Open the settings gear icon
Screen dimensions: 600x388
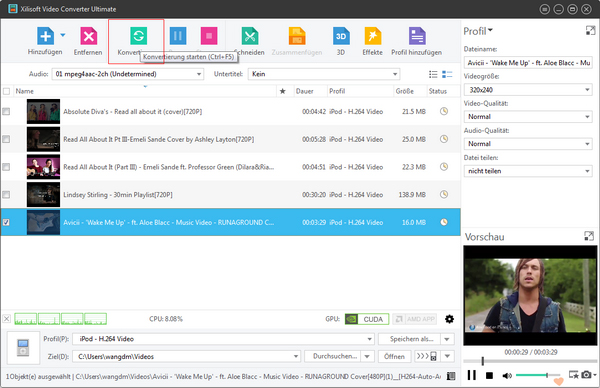point(450,319)
